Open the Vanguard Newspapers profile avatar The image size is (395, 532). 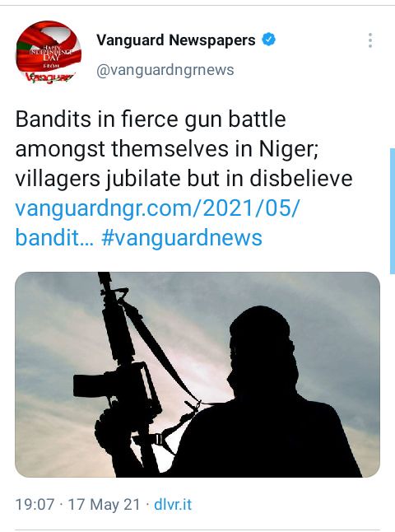(49, 54)
